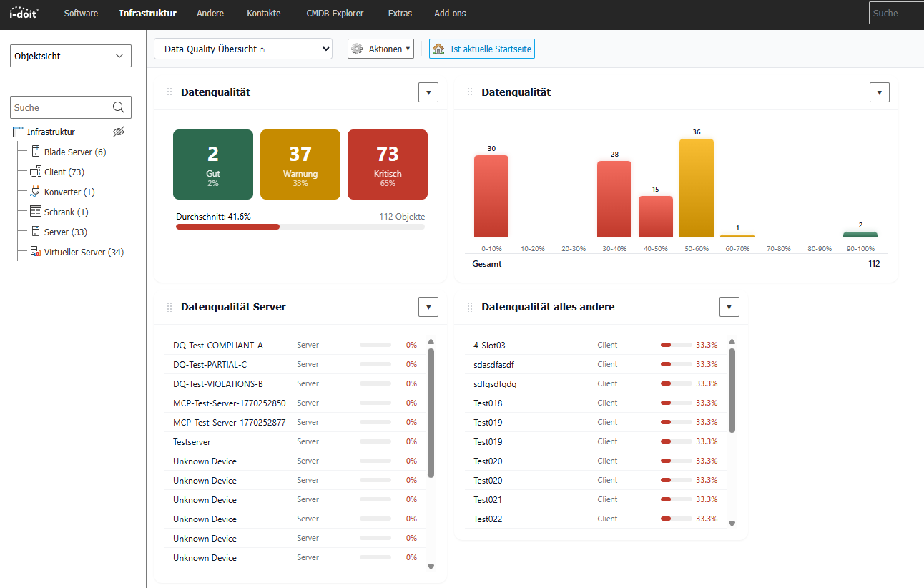Click the red Durchschnitt progress bar
Screen dimensions: 924x588
tap(227, 227)
